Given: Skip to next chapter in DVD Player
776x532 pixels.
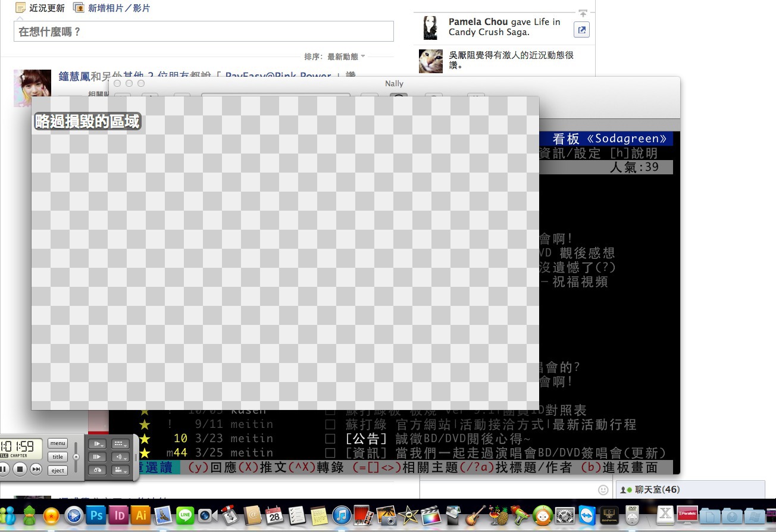Looking at the screenshot, I should pyautogui.click(x=36, y=470).
